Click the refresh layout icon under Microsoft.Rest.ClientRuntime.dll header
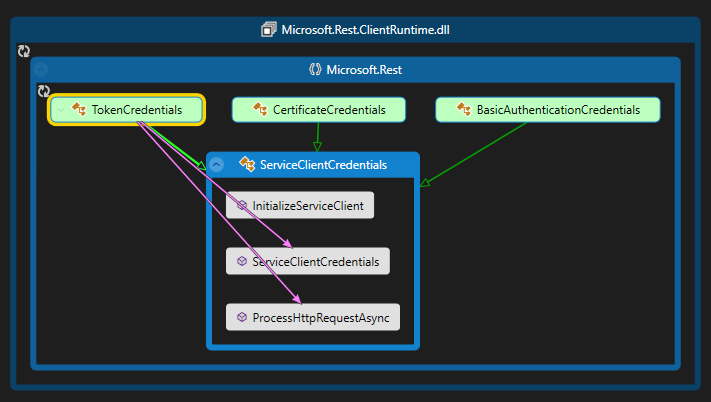The width and height of the screenshot is (711, 402). point(24,51)
